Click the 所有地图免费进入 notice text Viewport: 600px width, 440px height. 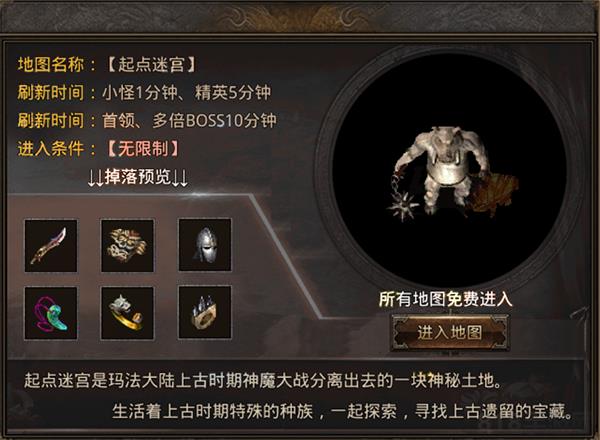(x=446, y=299)
